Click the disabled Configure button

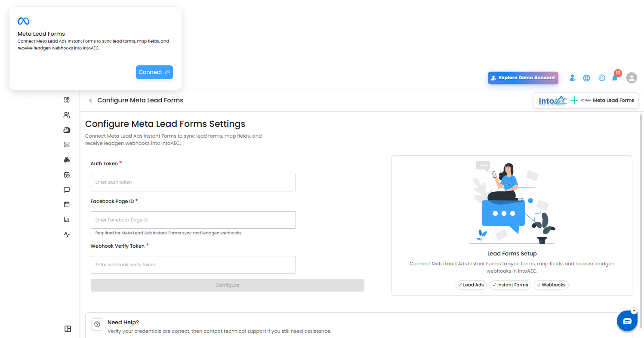pyautogui.click(x=228, y=285)
